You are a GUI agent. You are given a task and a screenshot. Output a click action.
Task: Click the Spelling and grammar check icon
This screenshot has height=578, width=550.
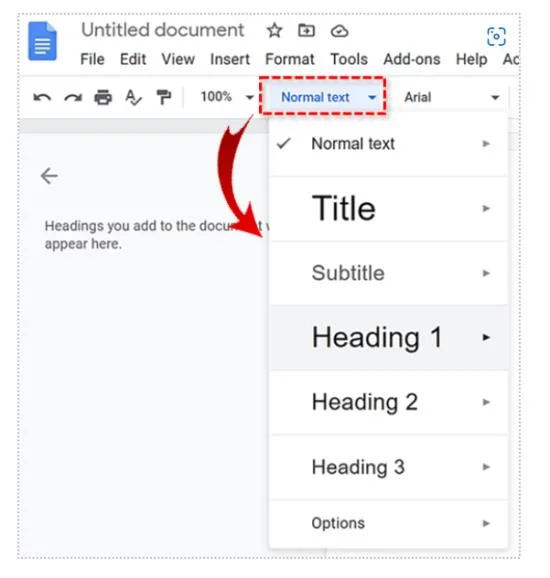tap(133, 97)
